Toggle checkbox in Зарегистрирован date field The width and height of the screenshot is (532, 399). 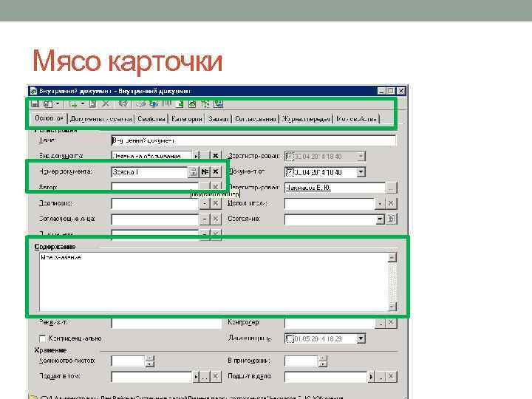[x=289, y=157]
